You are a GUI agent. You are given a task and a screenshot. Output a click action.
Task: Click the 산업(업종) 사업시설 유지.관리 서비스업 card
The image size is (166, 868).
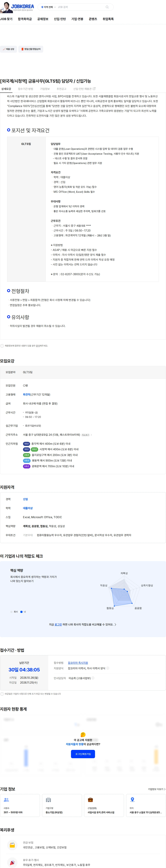[104, 805]
